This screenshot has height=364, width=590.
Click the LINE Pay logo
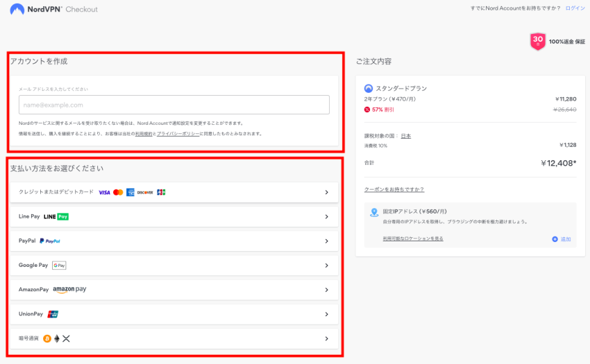coord(56,216)
